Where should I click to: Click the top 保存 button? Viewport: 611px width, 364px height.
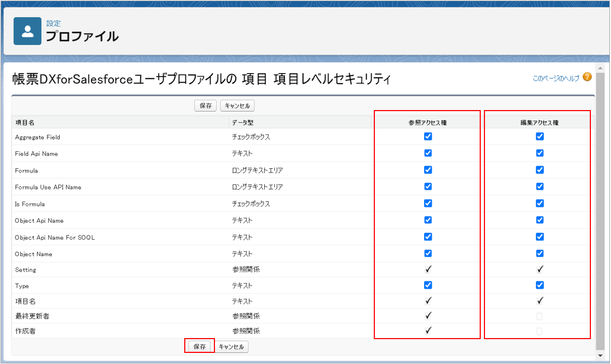(205, 106)
